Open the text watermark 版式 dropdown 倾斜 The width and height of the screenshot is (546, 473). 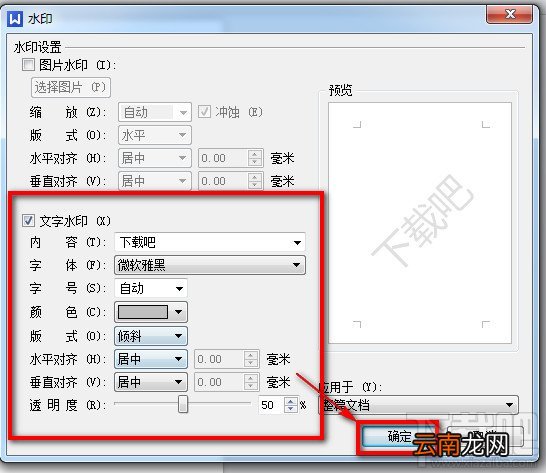click(150, 336)
